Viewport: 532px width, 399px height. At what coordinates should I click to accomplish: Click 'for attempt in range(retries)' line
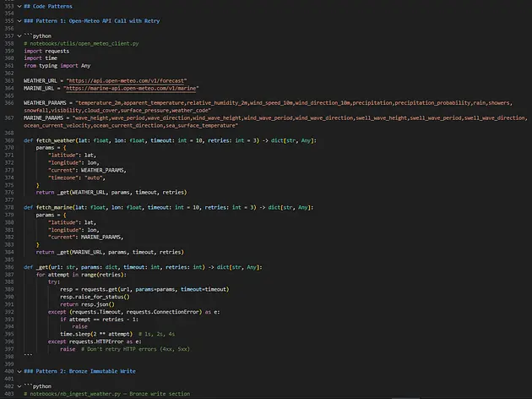pyautogui.click(x=81, y=275)
